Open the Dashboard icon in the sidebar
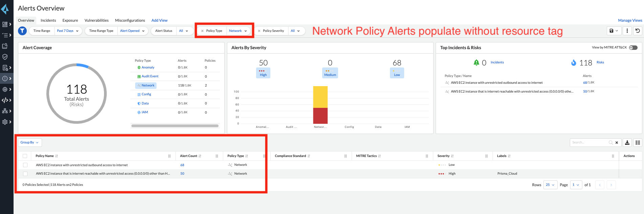644x214 pixels. click(5, 24)
